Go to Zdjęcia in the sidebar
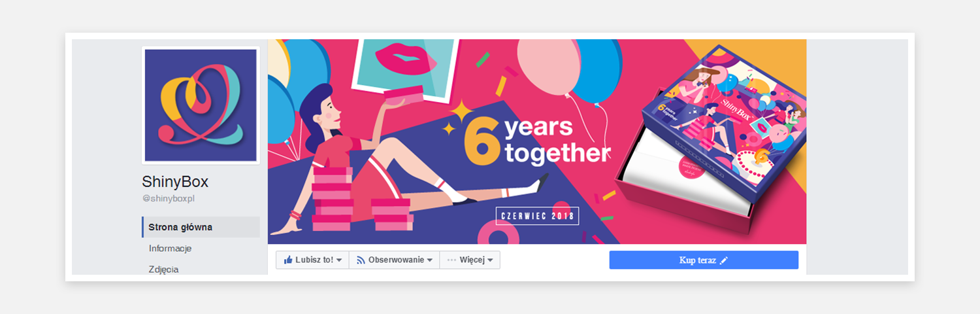The height and width of the screenshot is (314, 980). [163, 270]
